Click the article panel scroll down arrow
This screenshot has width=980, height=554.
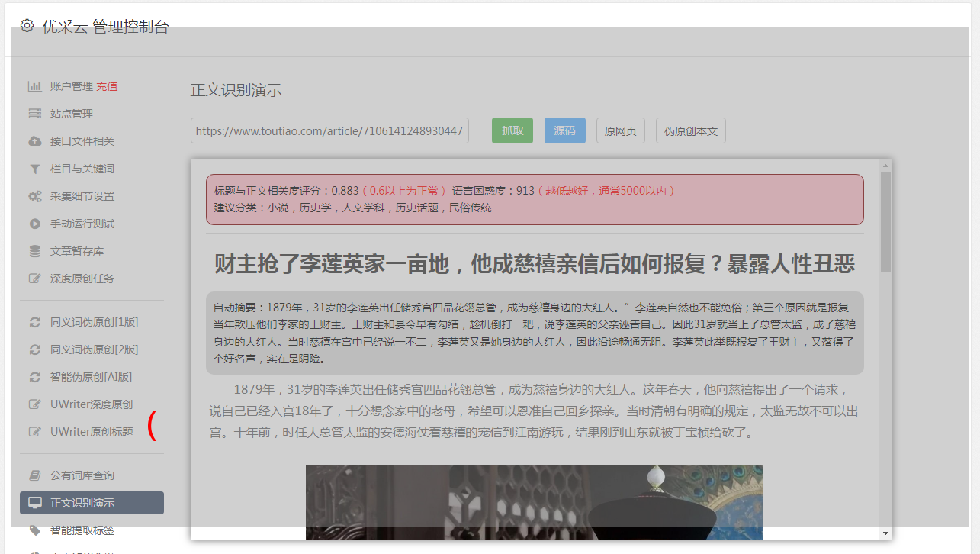click(885, 533)
